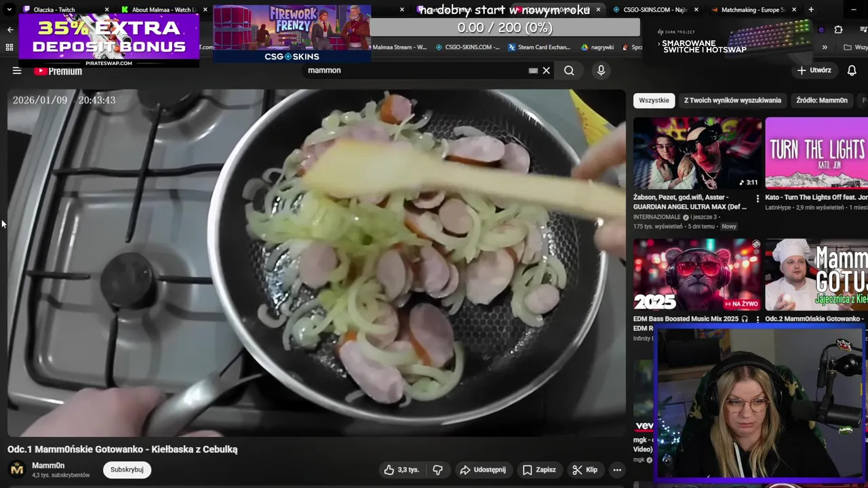Click the Nowy badge on Żabson video
The height and width of the screenshot is (488, 868).
point(729,226)
